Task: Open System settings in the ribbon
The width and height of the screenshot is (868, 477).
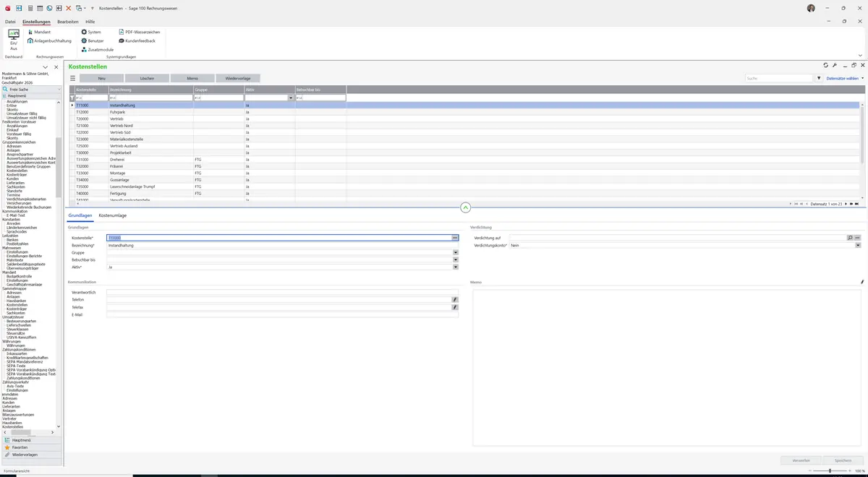Action: [x=91, y=32]
